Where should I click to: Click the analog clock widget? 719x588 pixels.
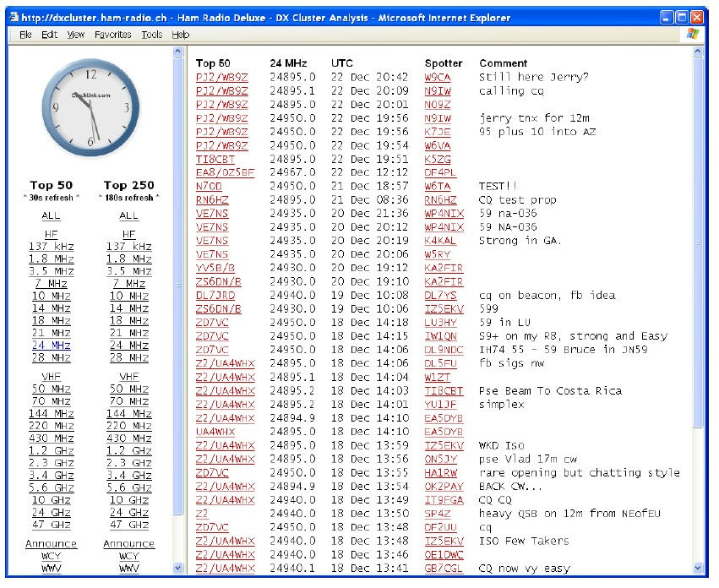(90, 107)
